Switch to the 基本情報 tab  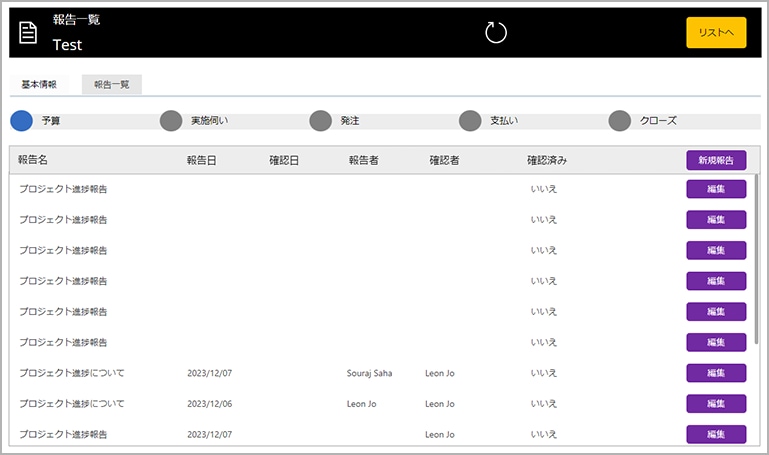40,85
